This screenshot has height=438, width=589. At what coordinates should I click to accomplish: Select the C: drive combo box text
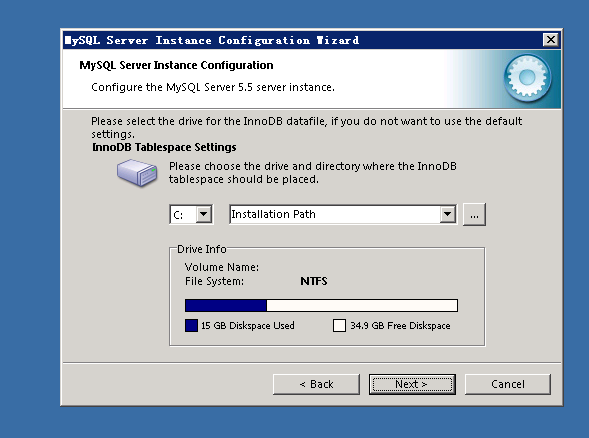pos(183,214)
